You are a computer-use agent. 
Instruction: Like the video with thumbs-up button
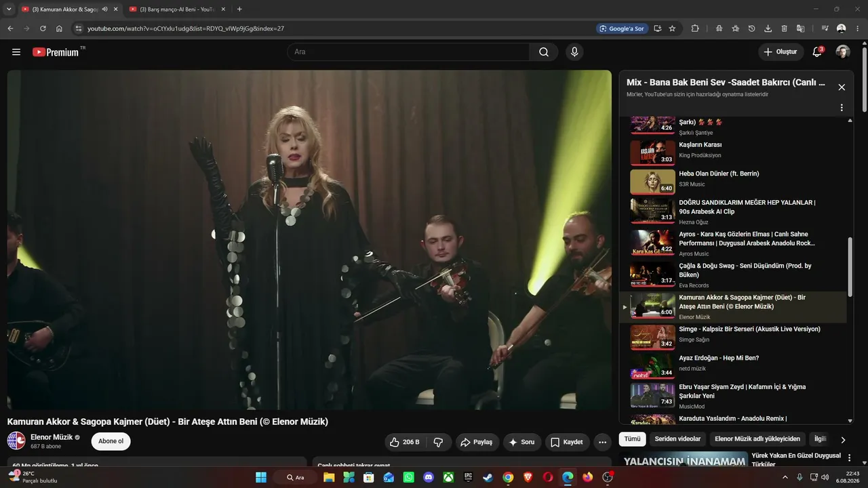404,442
